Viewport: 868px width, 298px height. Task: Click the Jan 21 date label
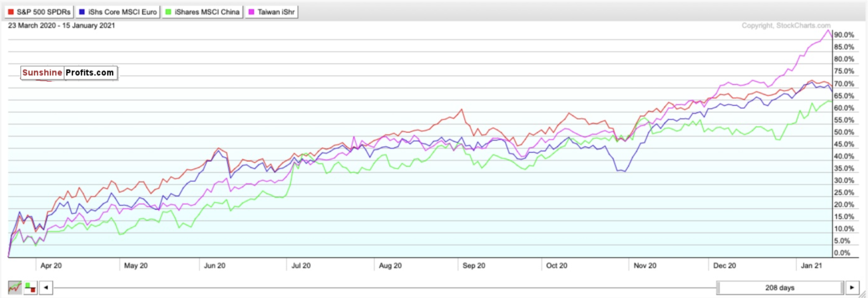coord(811,265)
